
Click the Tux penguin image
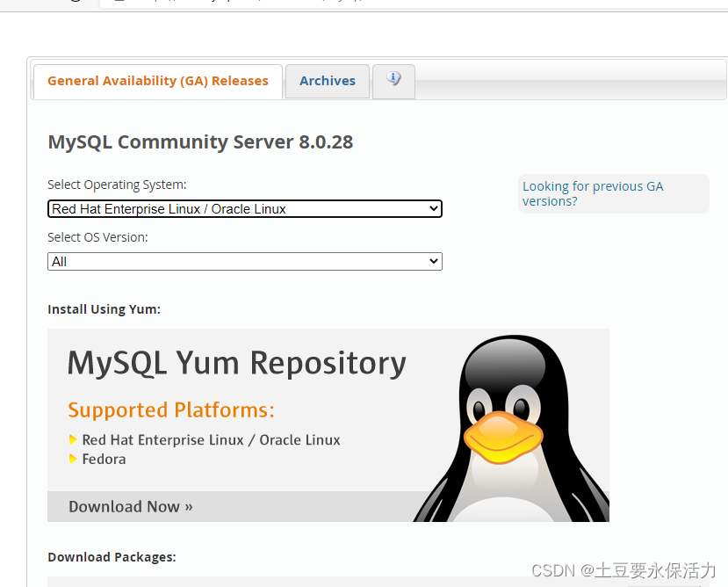[511, 428]
